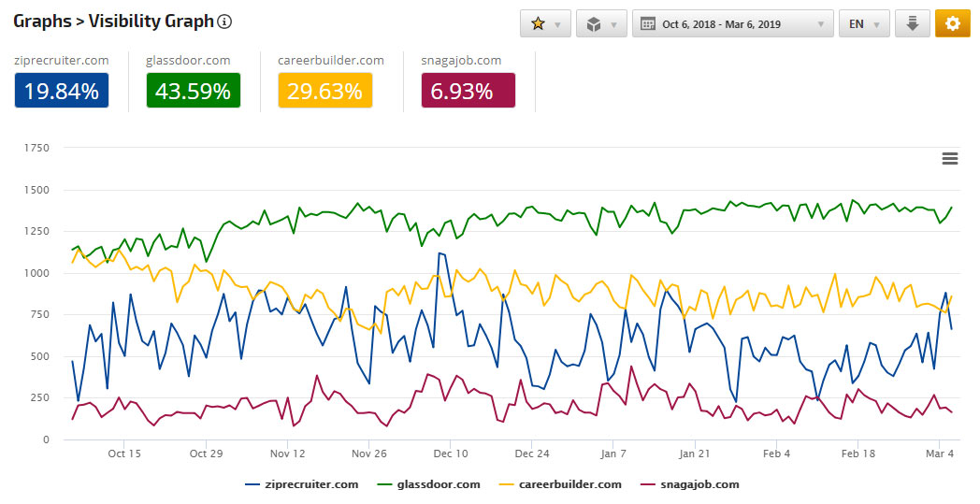Click the snagajob.com 6.93% crimson badge
The image size is (980, 504).
point(468,91)
